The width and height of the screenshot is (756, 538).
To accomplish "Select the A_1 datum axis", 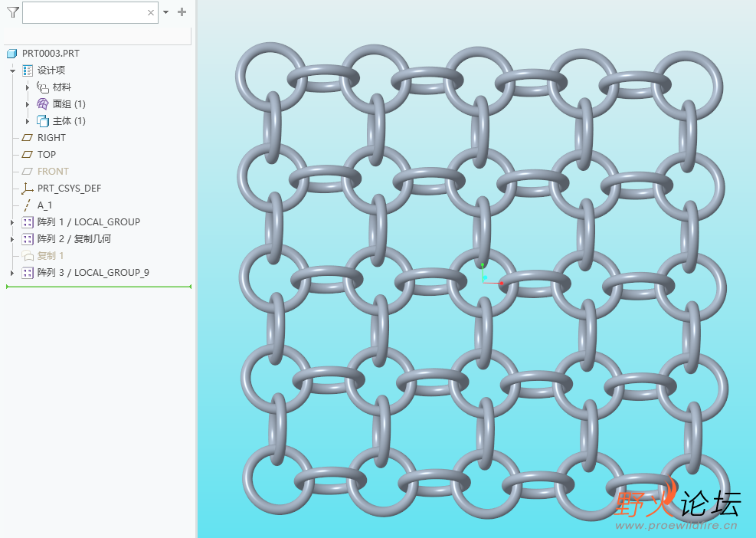I will 45,205.
